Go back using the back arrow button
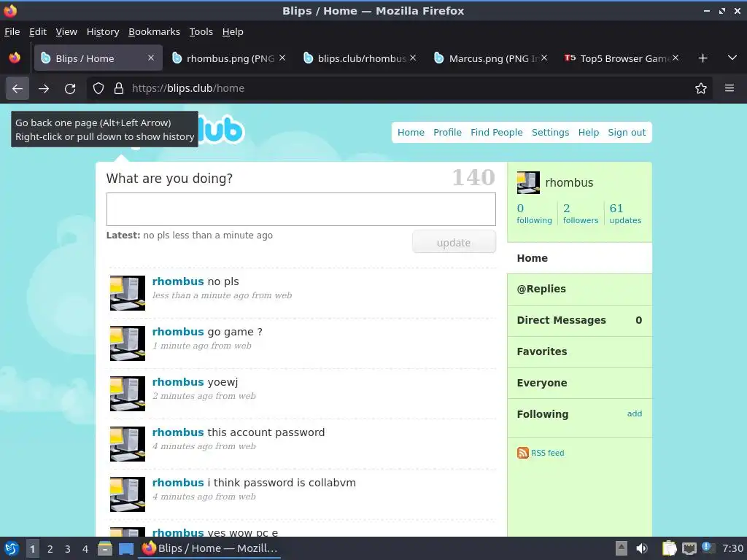The height and width of the screenshot is (560, 747). [x=18, y=88]
